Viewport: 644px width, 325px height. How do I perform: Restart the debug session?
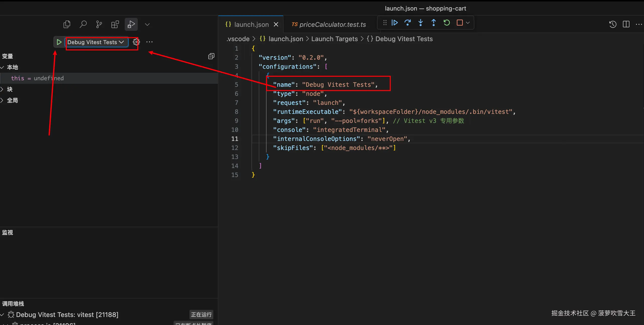pyautogui.click(x=446, y=23)
